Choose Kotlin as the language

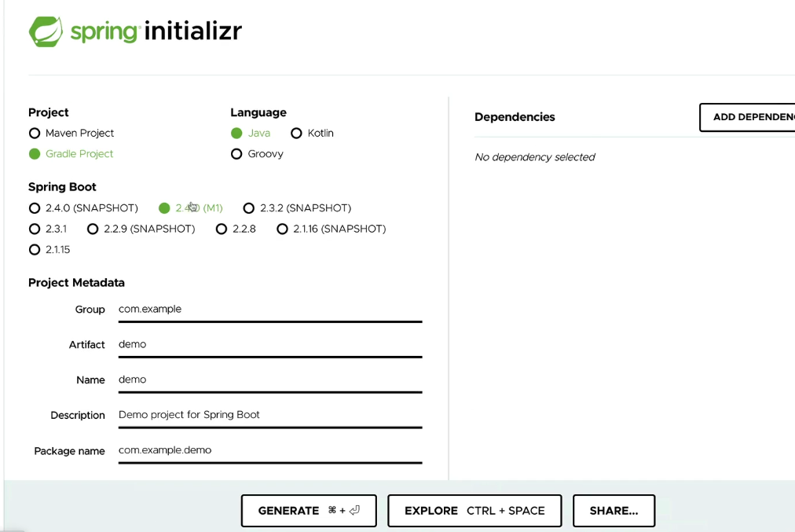pyautogui.click(x=296, y=134)
